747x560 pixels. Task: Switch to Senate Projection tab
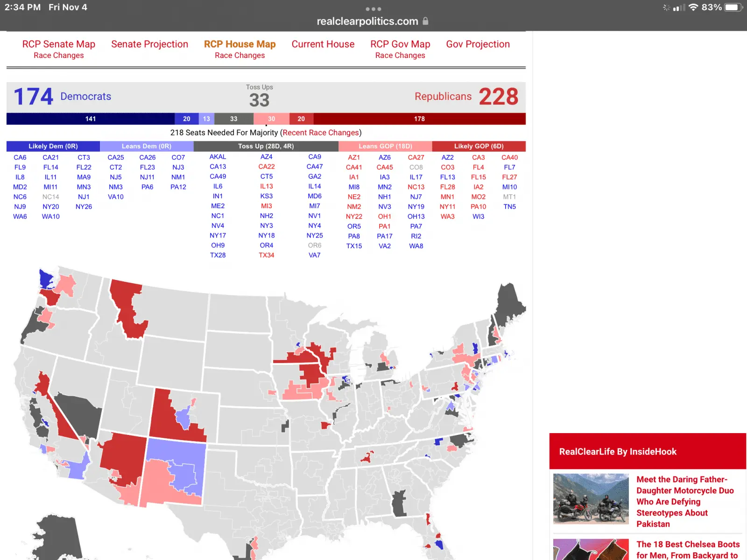point(149,44)
